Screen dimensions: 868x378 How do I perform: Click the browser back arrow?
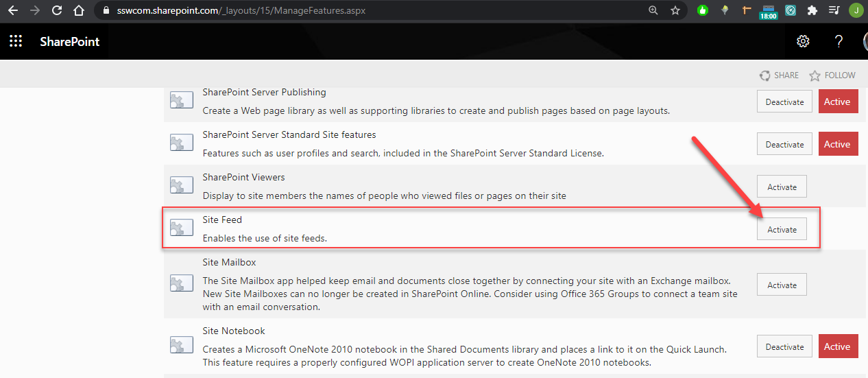13,10
